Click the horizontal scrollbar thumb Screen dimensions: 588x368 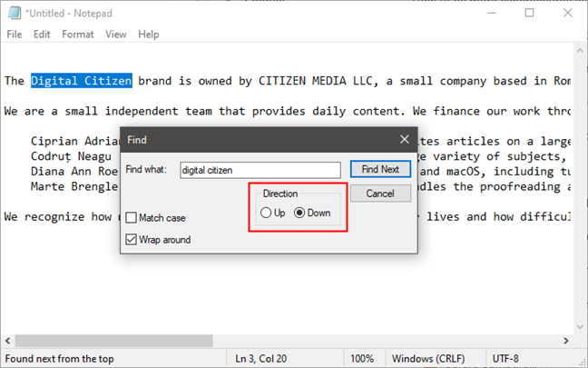point(113,341)
